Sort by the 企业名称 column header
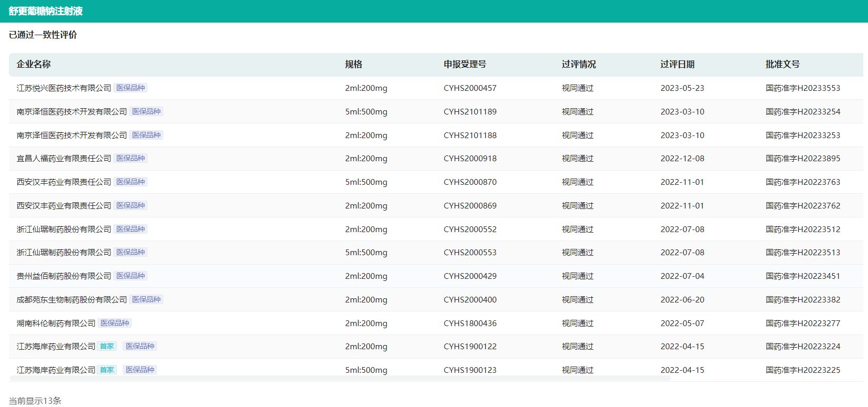The height and width of the screenshot is (407, 868). click(34, 65)
